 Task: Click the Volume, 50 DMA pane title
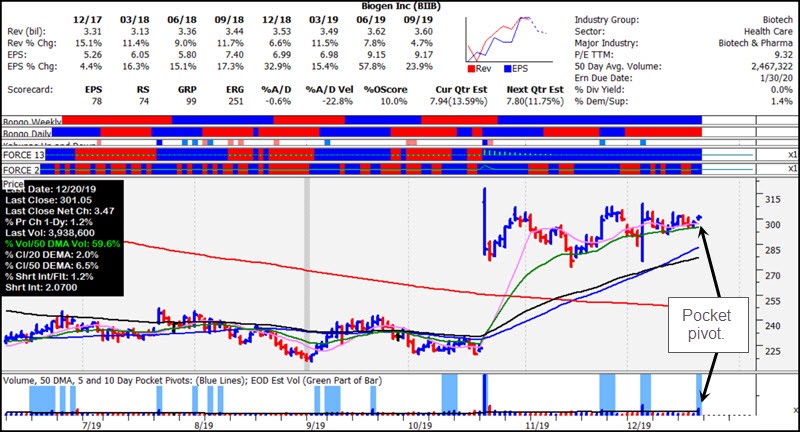click(192, 380)
